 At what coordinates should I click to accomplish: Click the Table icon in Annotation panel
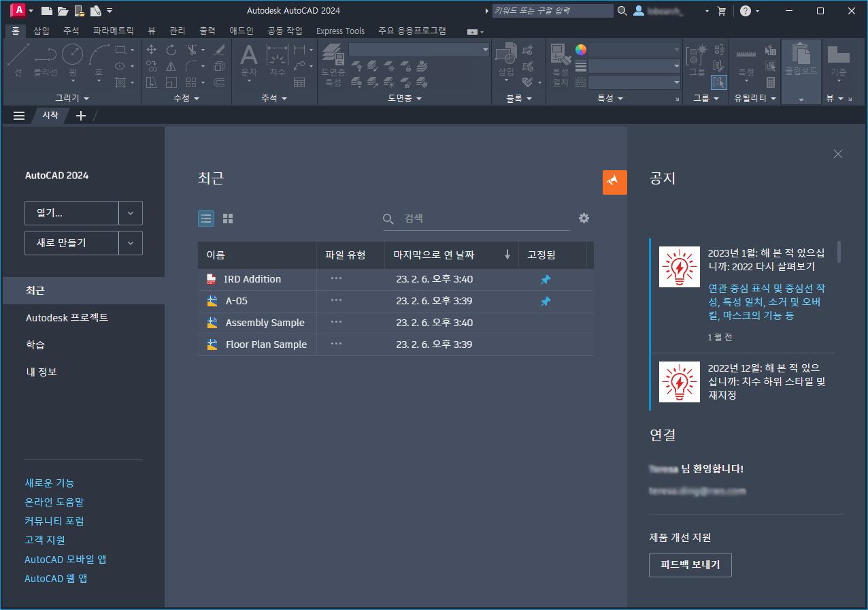[x=299, y=82]
